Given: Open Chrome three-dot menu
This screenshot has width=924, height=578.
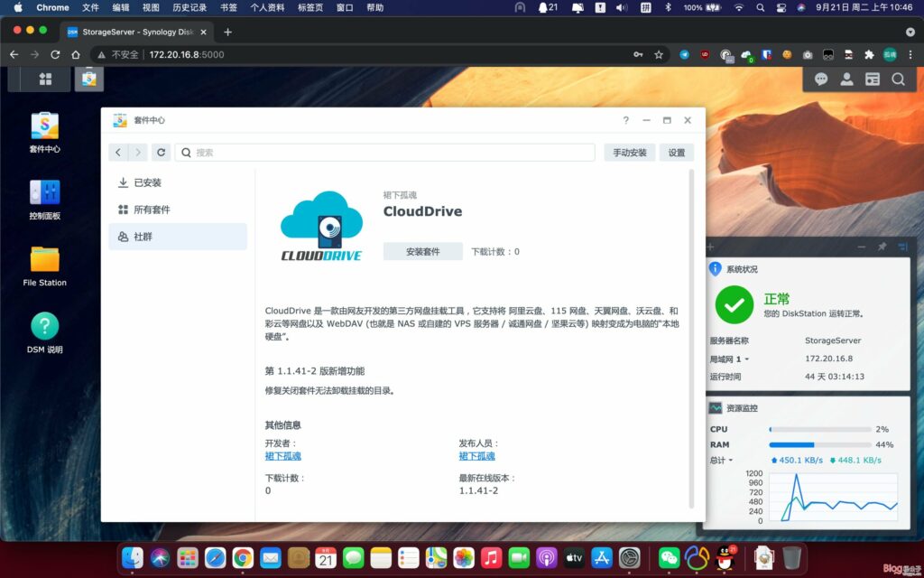Looking at the screenshot, I should (910, 55).
